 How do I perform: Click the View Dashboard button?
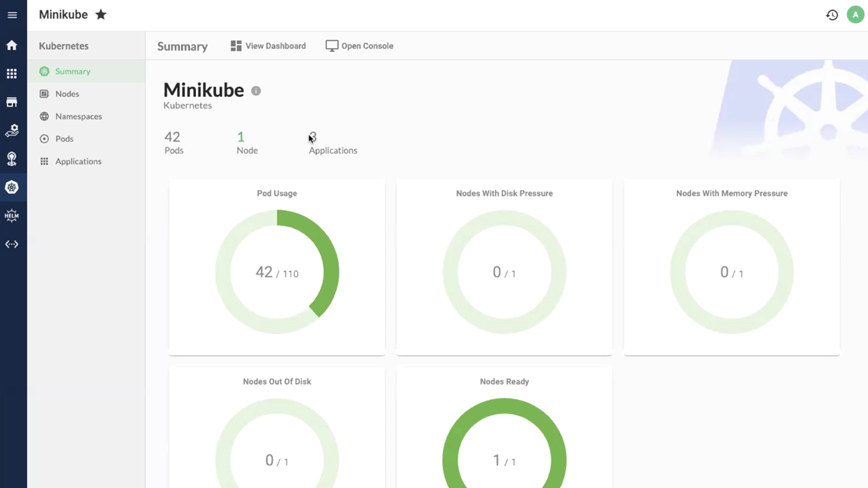tap(268, 46)
